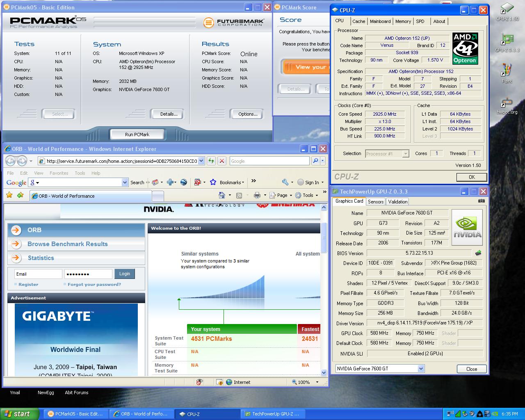Open the hwbot.org desktop shortcut

[507, 106]
